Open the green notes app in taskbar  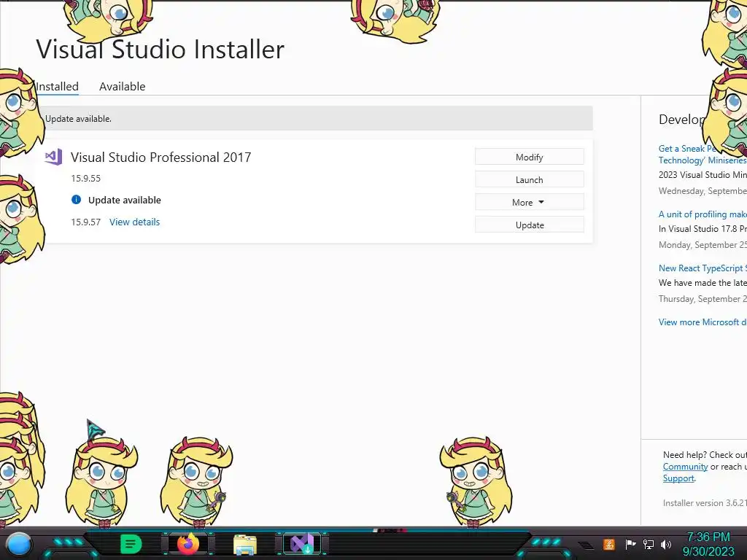tap(131, 544)
